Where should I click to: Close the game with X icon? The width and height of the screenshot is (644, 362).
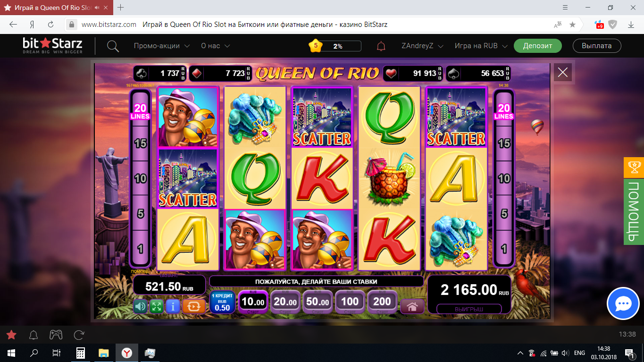[563, 73]
